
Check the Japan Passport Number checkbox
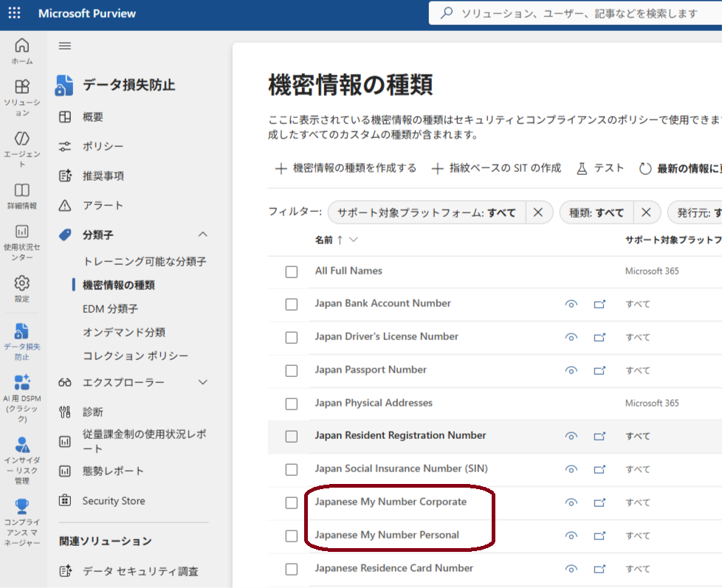292,370
